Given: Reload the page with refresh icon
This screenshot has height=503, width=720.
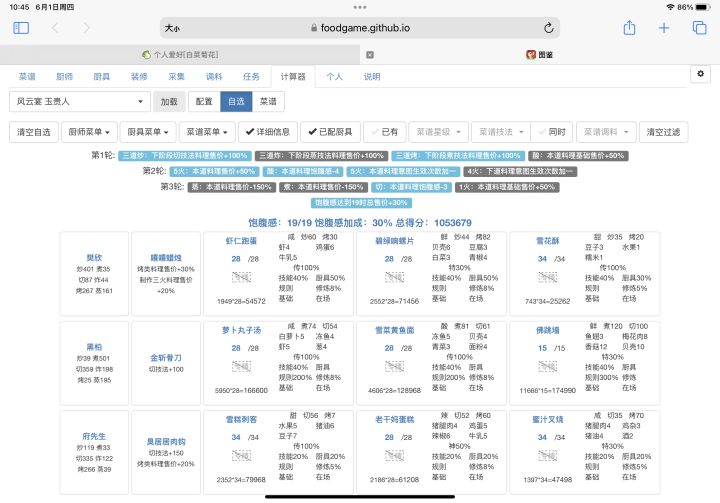Looking at the screenshot, I should (x=548, y=28).
